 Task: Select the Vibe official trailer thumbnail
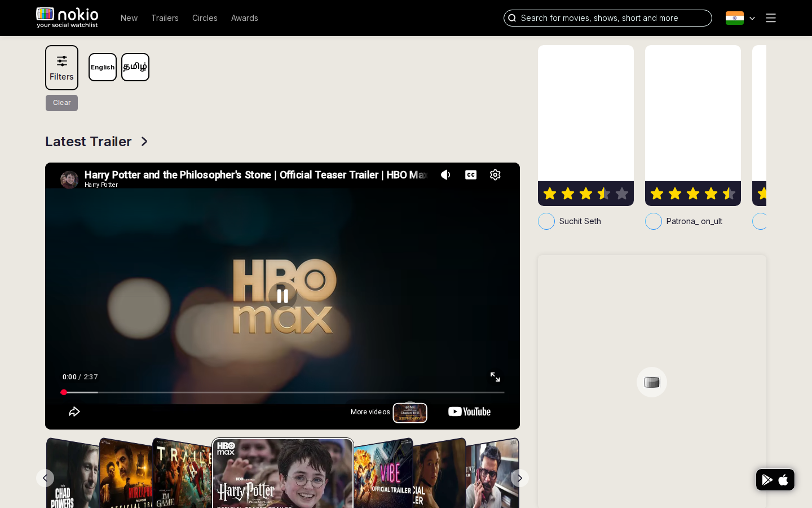(383, 474)
